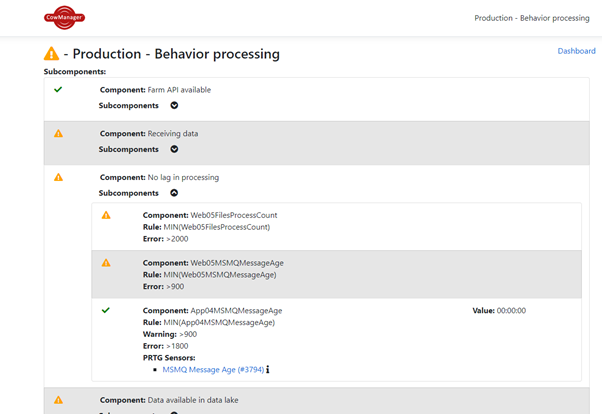Click the Production - Behavior processing header title
This screenshot has height=414, width=602.
click(531, 18)
